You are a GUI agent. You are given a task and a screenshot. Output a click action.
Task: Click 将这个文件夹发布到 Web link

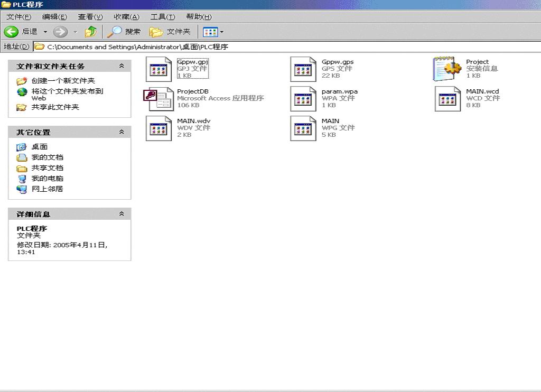(x=67, y=95)
